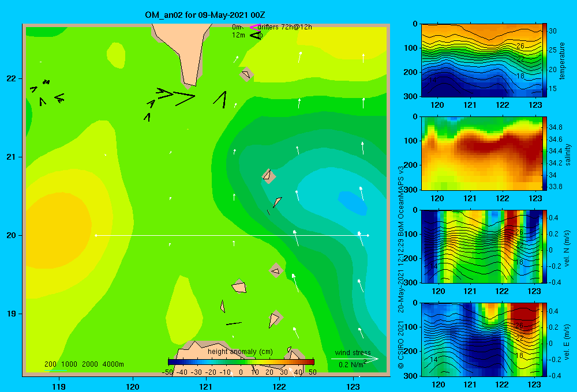Click the '14' isotherm label in temperature panel
The width and height of the screenshot is (577, 392).
coord(433,80)
